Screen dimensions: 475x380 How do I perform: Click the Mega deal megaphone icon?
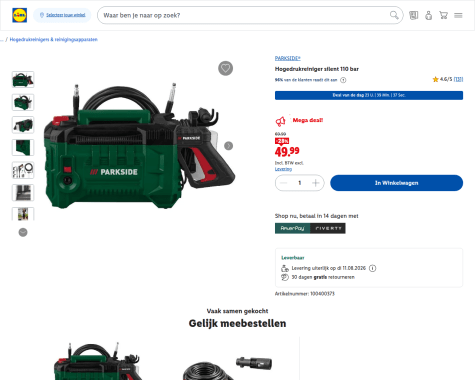280,121
